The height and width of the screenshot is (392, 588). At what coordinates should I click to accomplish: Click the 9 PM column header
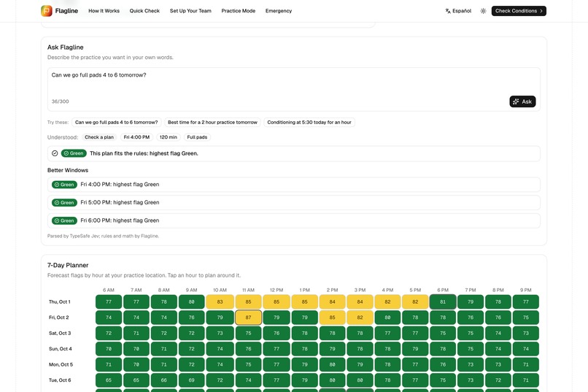[x=526, y=290]
